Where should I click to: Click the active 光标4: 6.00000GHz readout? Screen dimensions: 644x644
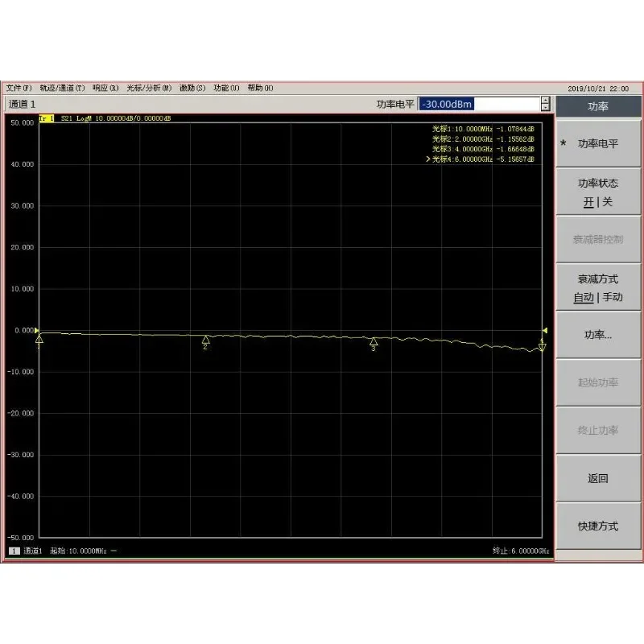pyautogui.click(x=481, y=159)
